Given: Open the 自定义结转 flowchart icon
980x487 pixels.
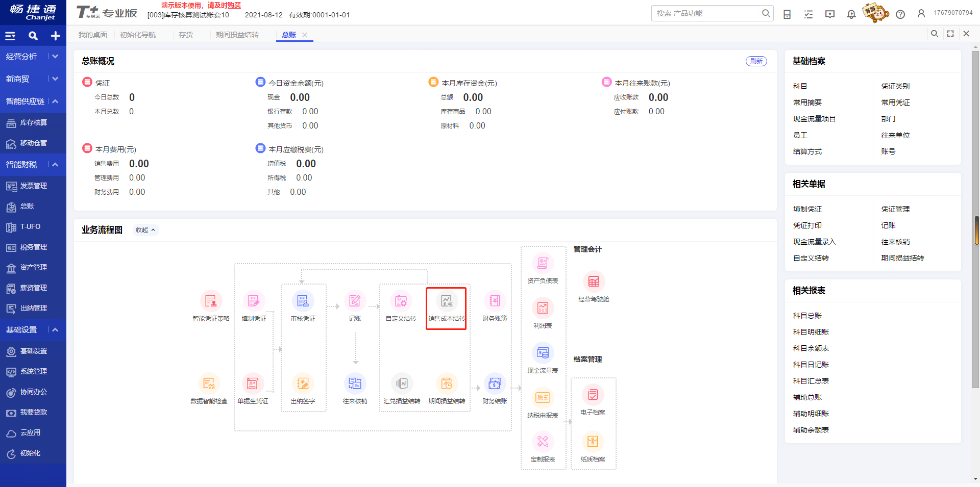Looking at the screenshot, I should click(401, 301).
